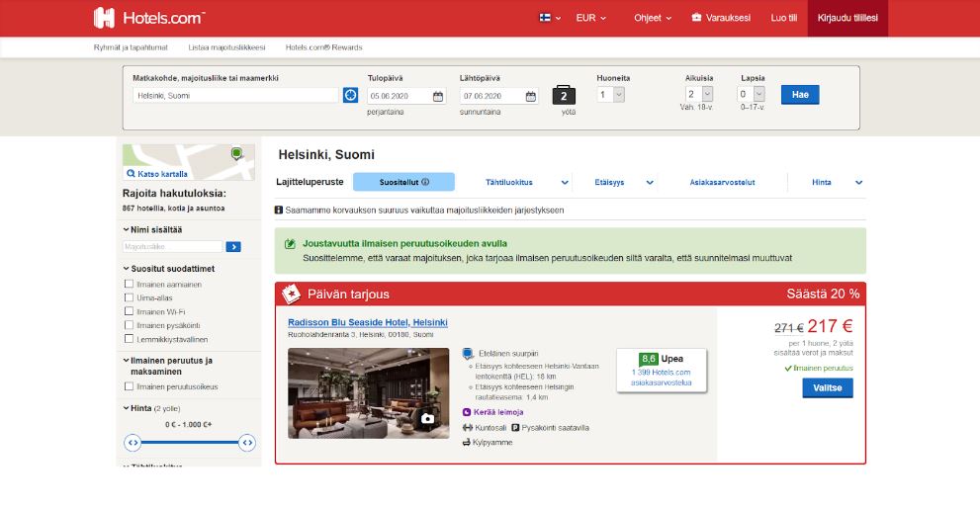Select the Suositellut sort tab
The image size is (980, 507).
[403, 182]
